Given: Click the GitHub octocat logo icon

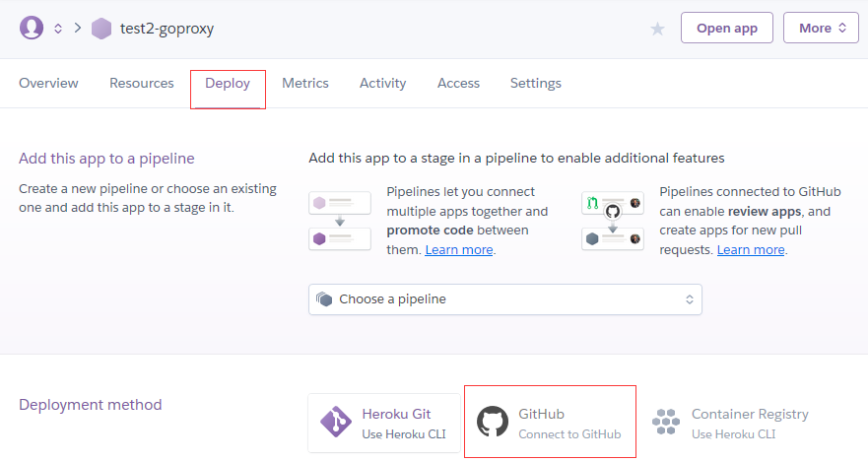Looking at the screenshot, I should [493, 422].
